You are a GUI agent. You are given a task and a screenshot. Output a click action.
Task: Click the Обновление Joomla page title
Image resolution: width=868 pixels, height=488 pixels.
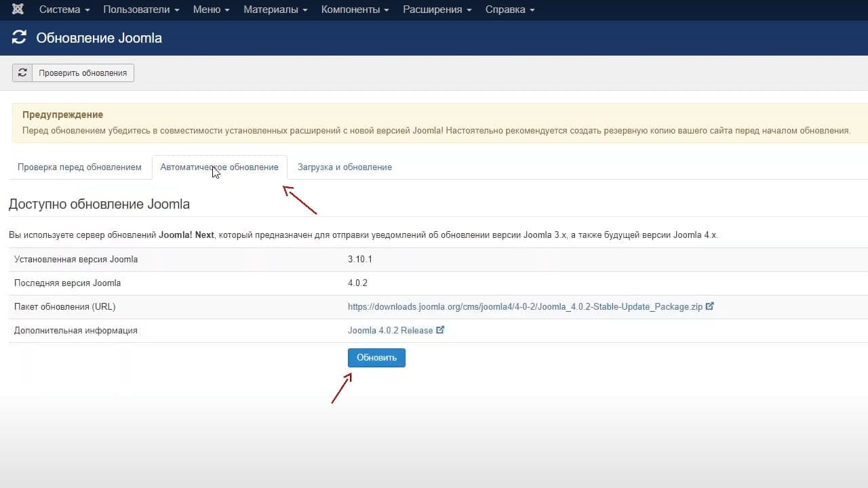[99, 38]
